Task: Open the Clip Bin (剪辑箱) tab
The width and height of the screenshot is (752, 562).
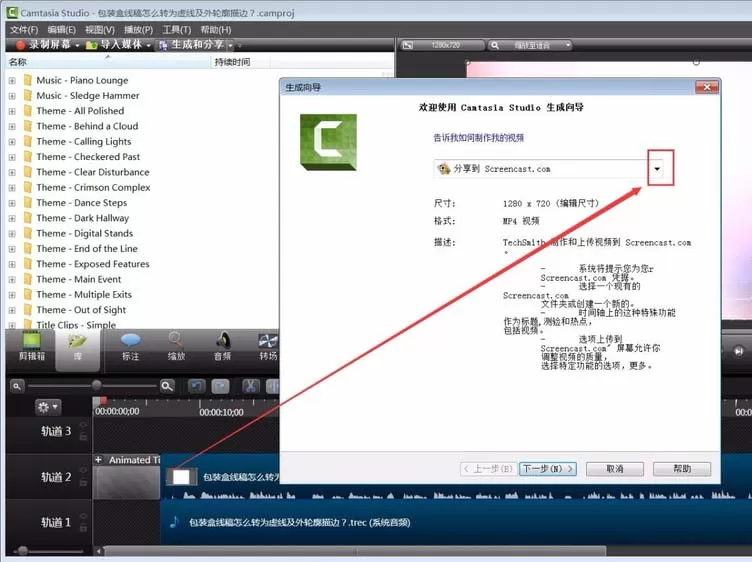Action: point(32,346)
